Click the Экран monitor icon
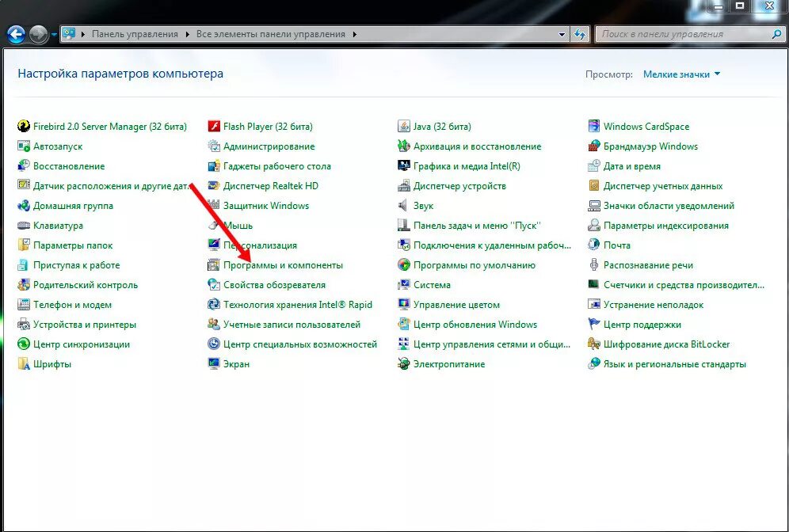Screen dimensions: 789x532 pos(214,363)
